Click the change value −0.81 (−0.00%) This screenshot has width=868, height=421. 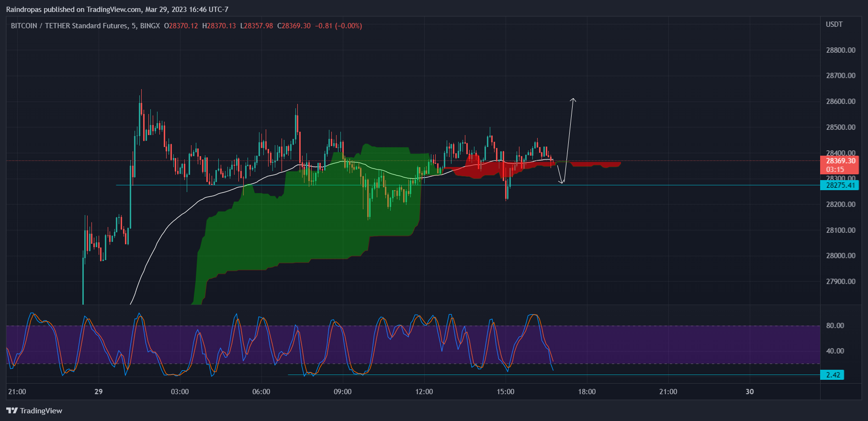338,26
